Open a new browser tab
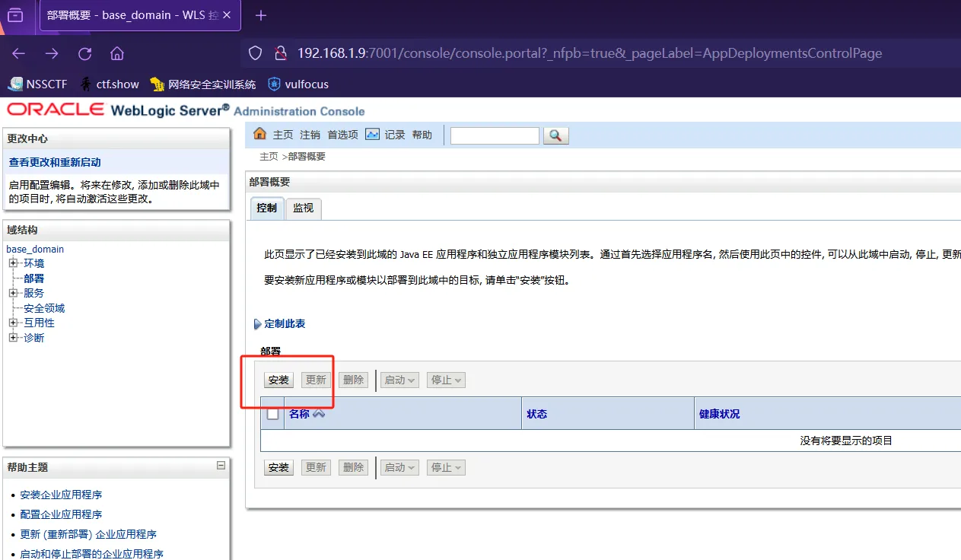 (261, 15)
